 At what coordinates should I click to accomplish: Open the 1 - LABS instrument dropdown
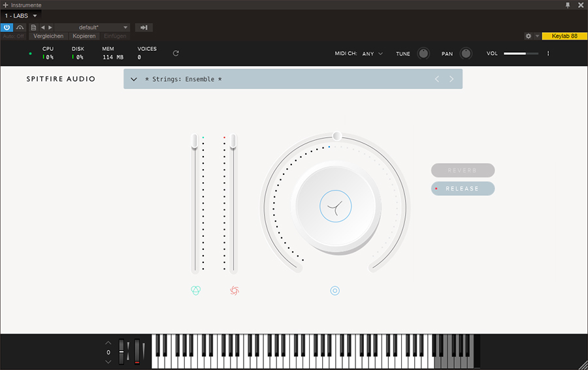click(21, 16)
